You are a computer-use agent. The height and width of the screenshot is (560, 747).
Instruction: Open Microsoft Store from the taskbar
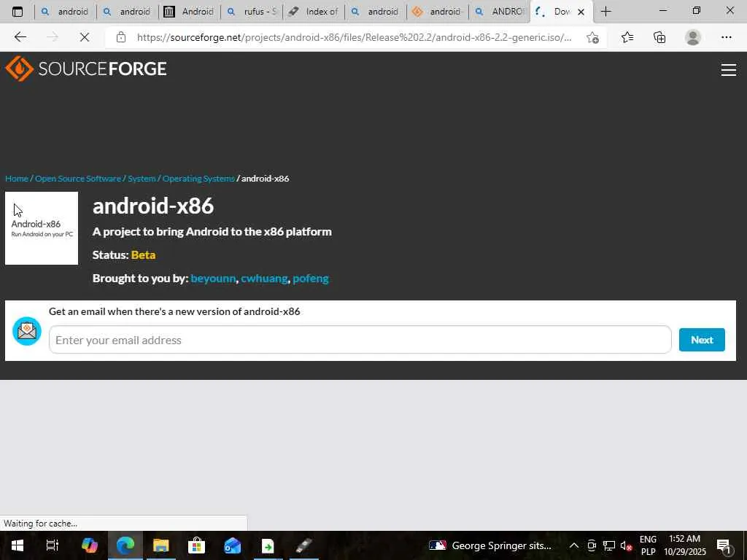pos(196,545)
